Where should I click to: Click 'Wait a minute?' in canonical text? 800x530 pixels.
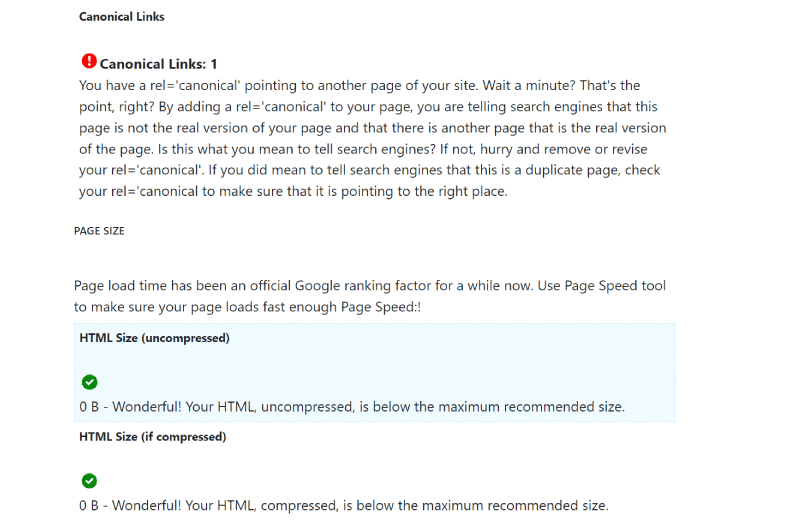[529, 85]
